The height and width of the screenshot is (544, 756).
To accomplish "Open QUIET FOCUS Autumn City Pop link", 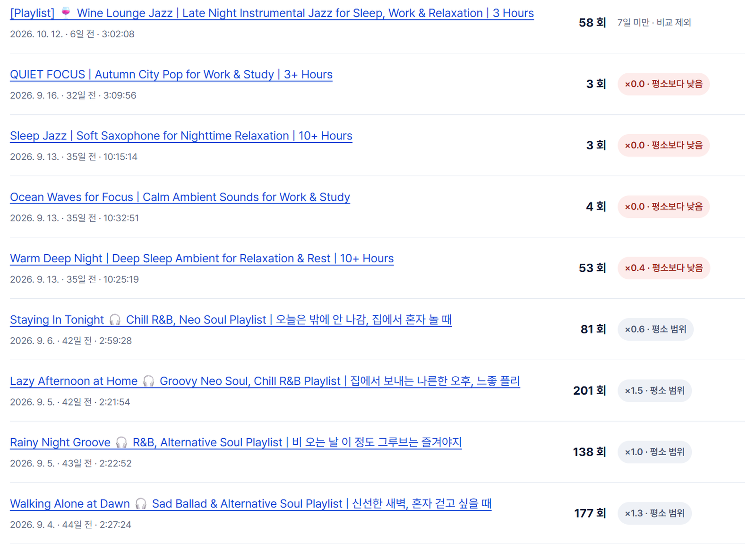I will [x=171, y=75].
